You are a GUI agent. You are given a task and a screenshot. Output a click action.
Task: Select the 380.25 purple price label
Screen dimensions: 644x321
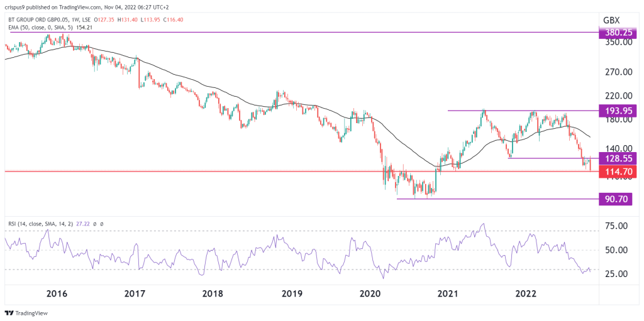pyautogui.click(x=618, y=32)
